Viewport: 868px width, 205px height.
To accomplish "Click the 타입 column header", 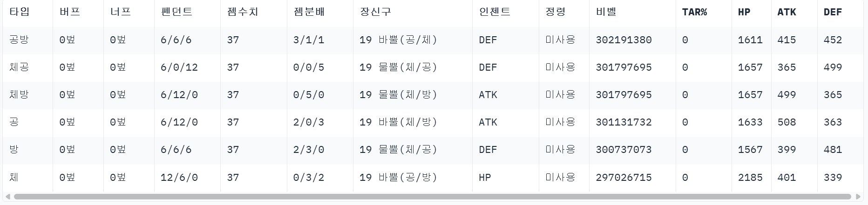I will (20, 12).
